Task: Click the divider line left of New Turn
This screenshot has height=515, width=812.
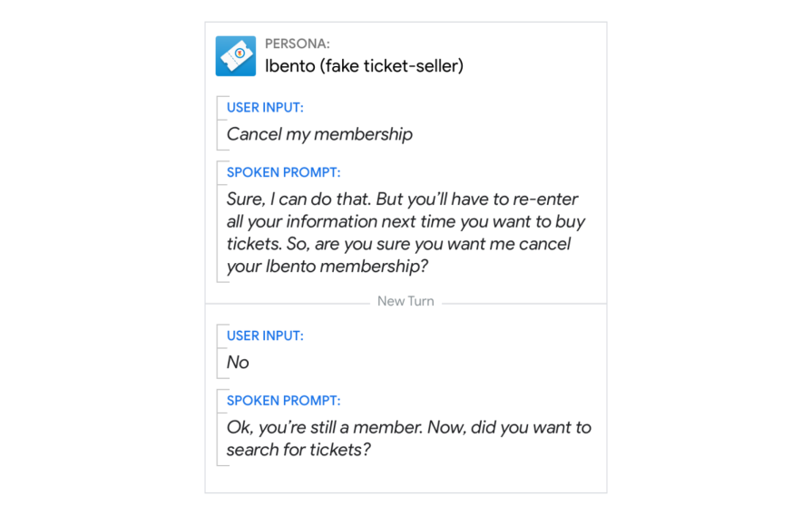Action: [288, 304]
